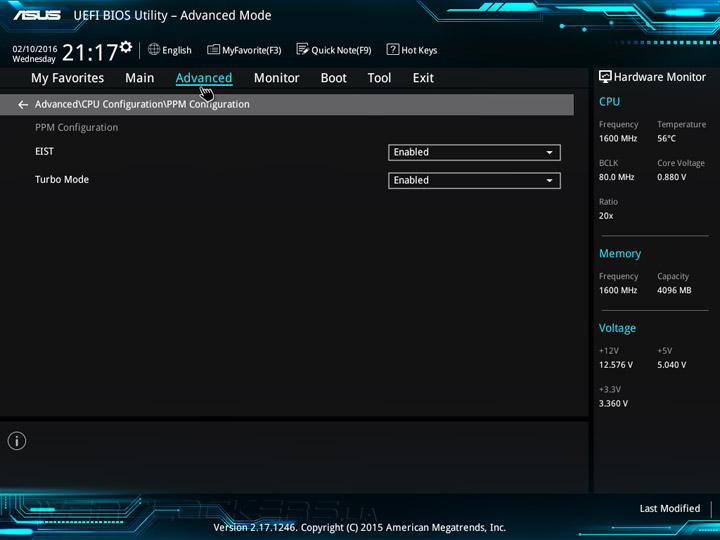
Task: Click the Hardware Monitor title
Action: click(x=660, y=77)
